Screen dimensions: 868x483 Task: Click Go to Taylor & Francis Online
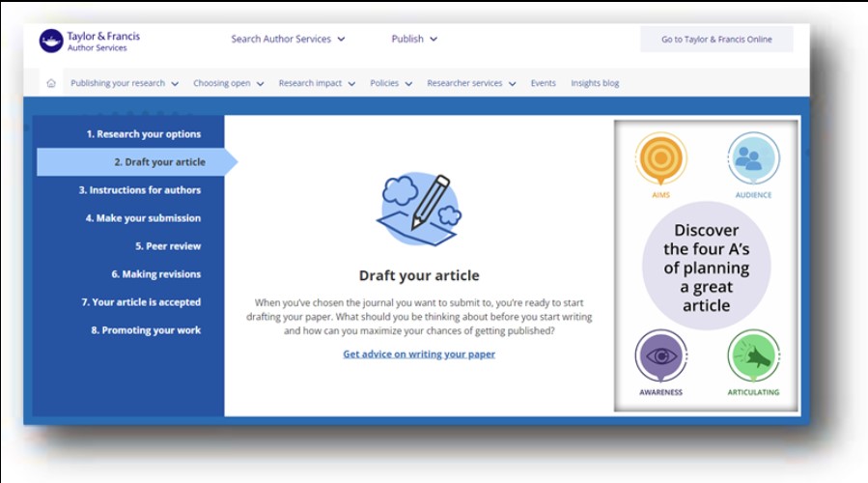716,40
